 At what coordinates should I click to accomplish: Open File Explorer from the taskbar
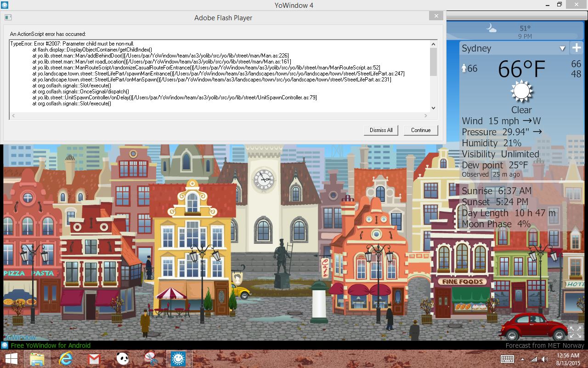click(x=37, y=359)
